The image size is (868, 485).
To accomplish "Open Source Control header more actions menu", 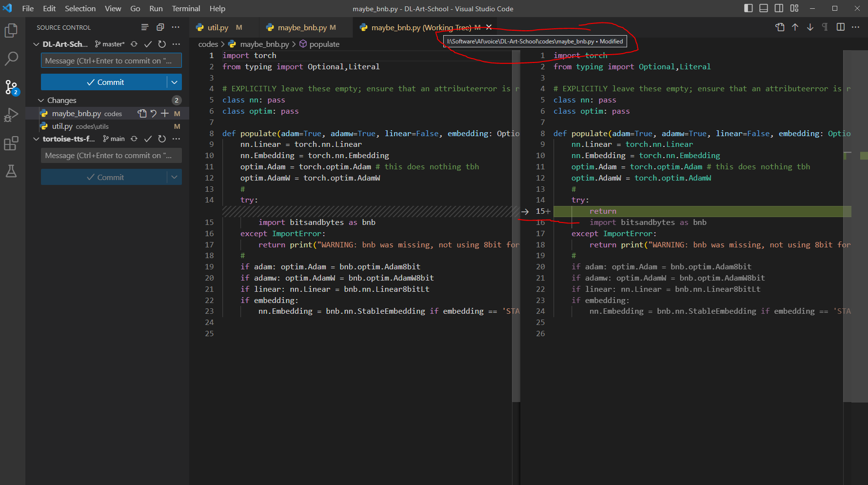I will pos(176,27).
